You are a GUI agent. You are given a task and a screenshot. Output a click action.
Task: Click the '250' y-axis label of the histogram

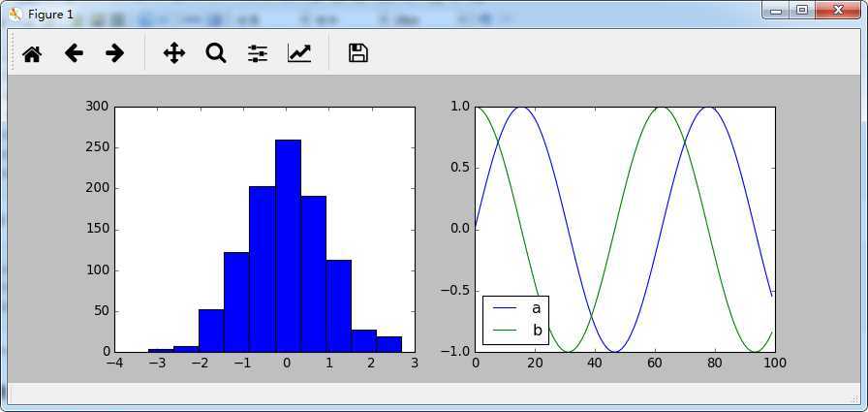click(96, 147)
